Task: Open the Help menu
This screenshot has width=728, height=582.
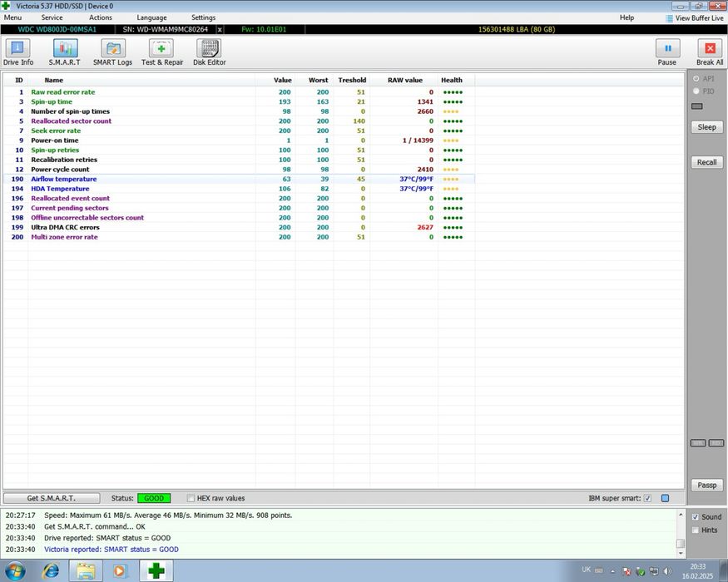Action: click(626, 17)
